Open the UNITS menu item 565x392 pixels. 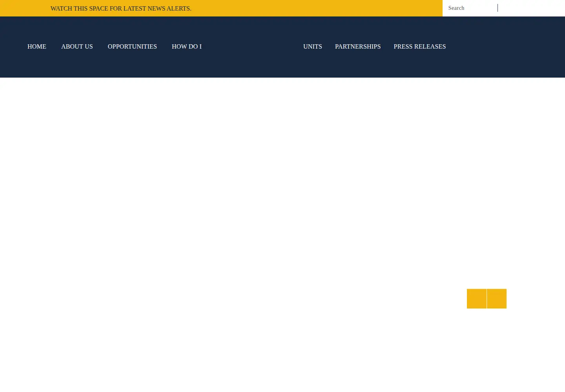[313, 47]
